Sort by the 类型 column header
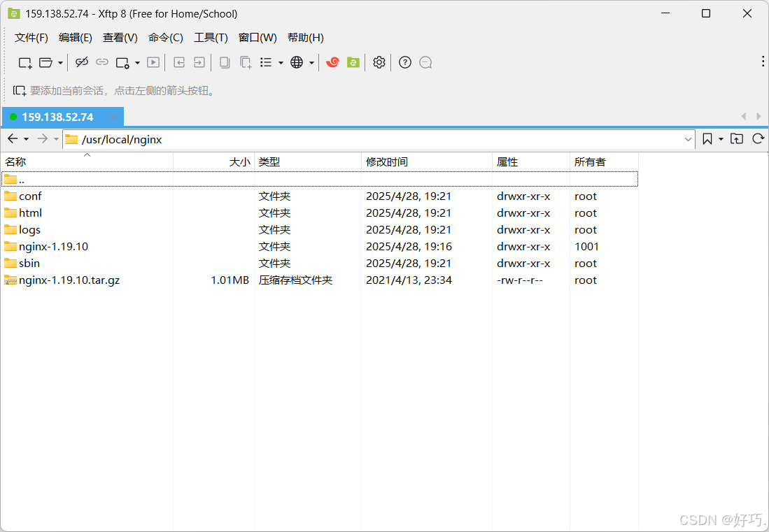The width and height of the screenshot is (769, 532). click(307, 162)
